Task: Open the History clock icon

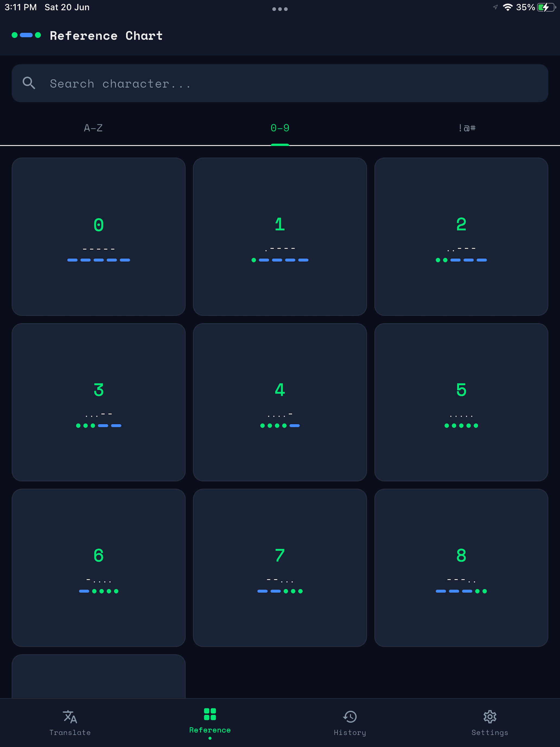Action: (350, 717)
